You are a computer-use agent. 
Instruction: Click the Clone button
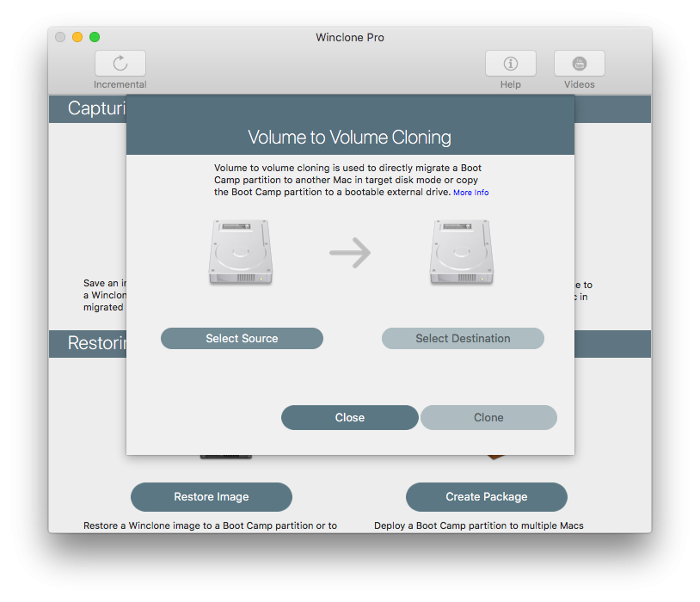488,418
